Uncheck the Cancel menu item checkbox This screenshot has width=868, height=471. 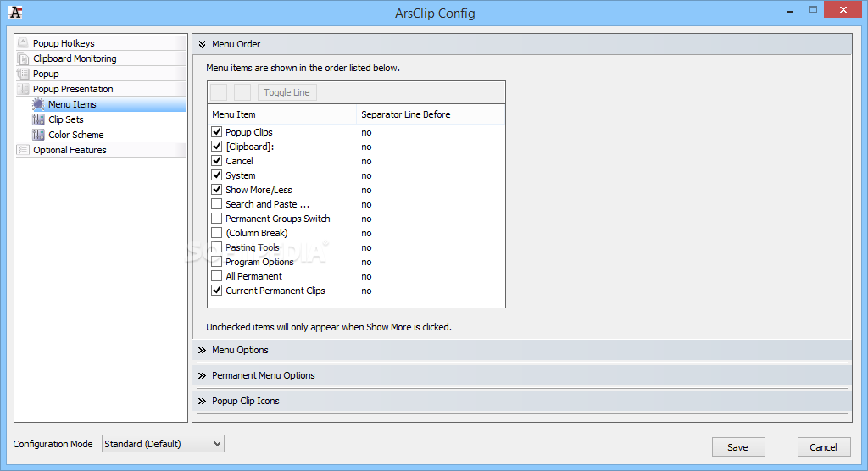(x=216, y=160)
